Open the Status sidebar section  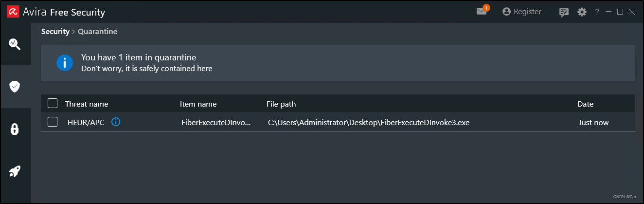(x=15, y=44)
